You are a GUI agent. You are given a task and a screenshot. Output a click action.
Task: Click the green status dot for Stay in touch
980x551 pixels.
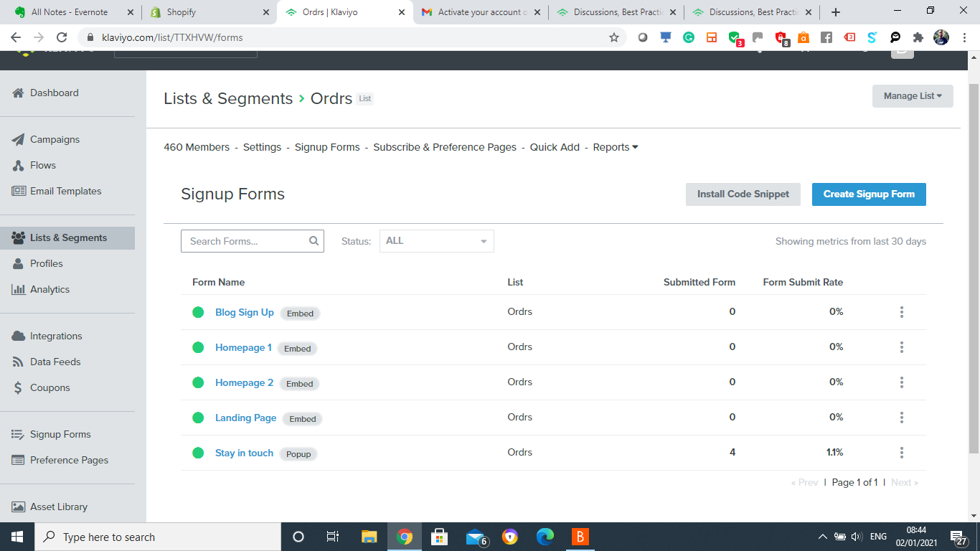[x=198, y=453]
